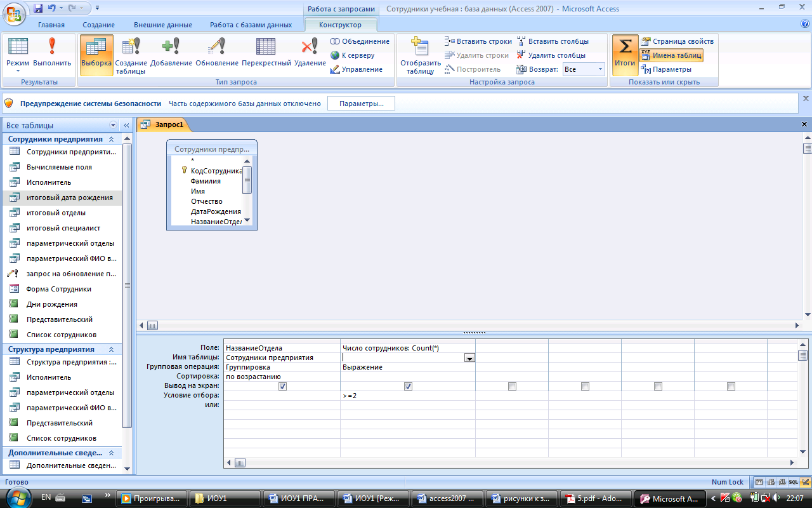Toggle the Итоги totals button
This screenshot has height=508, width=812.
coord(625,55)
